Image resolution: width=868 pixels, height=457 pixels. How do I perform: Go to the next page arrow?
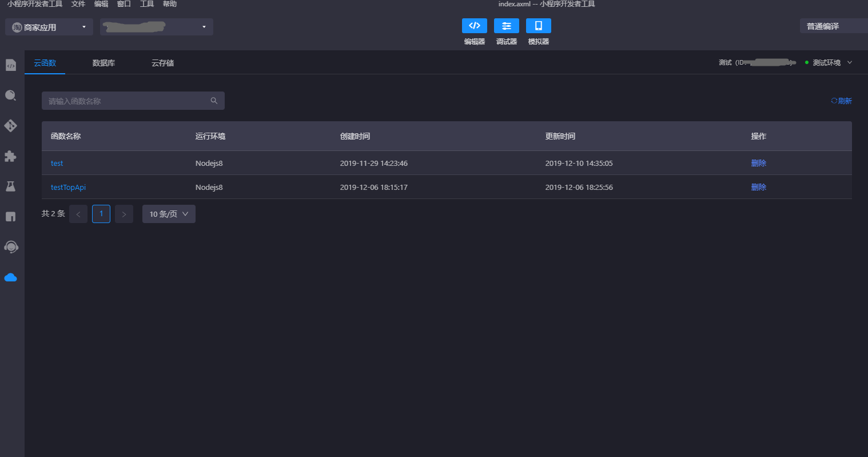124,214
